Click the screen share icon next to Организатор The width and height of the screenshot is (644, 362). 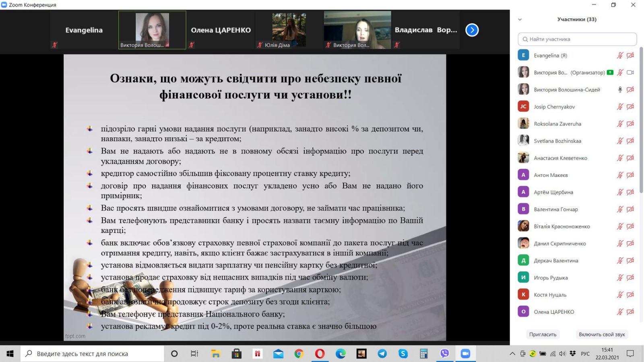[610, 72]
